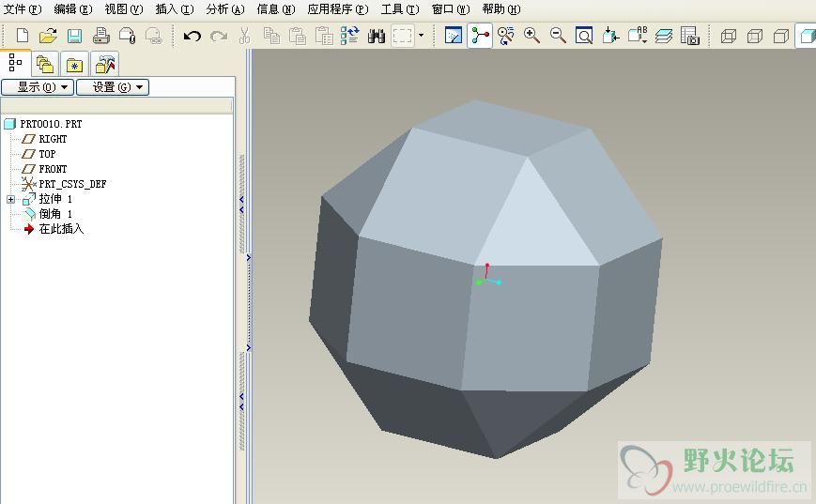Viewport: 816px width, 504px height.
Task: Toggle the spin center display
Action: pyautogui.click(x=480, y=36)
